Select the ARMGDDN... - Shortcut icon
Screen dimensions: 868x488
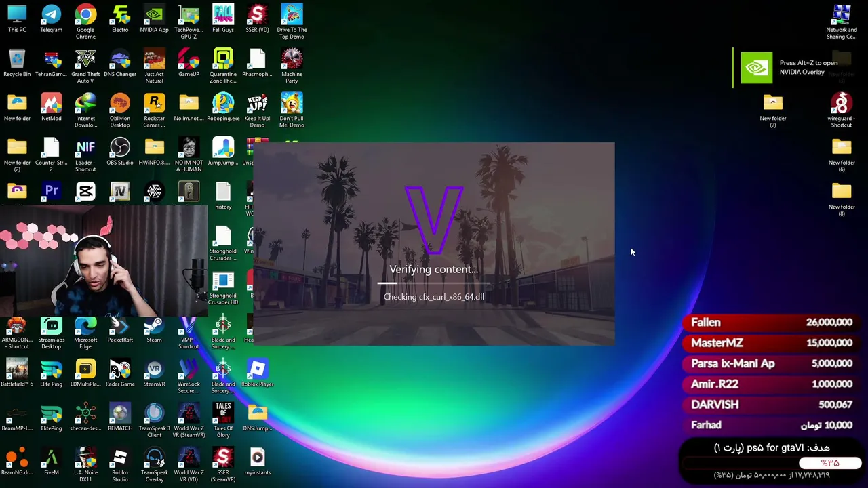pyautogui.click(x=17, y=331)
